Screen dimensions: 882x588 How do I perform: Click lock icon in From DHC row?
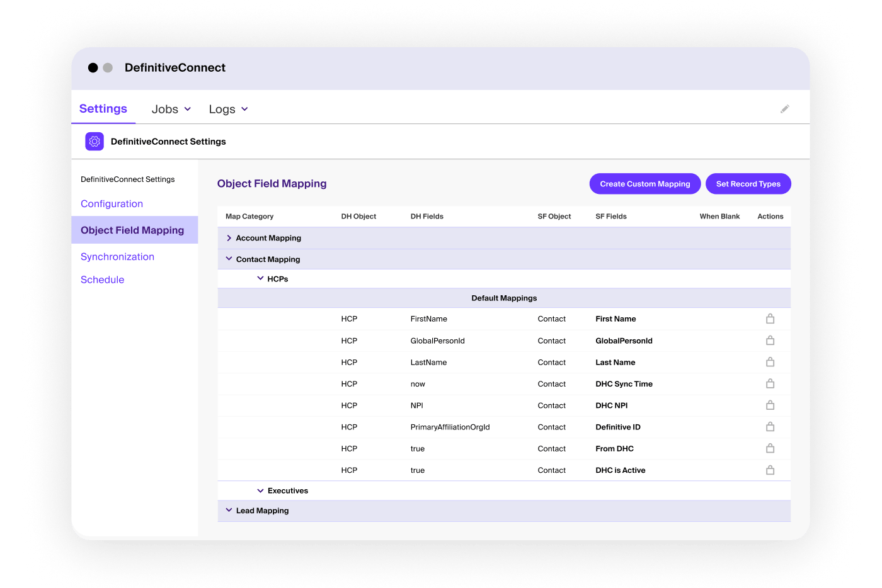point(770,448)
